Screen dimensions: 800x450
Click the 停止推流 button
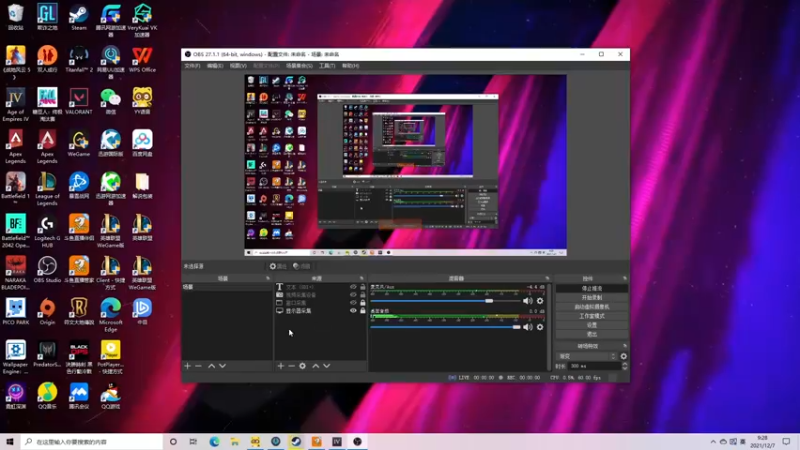(592, 288)
